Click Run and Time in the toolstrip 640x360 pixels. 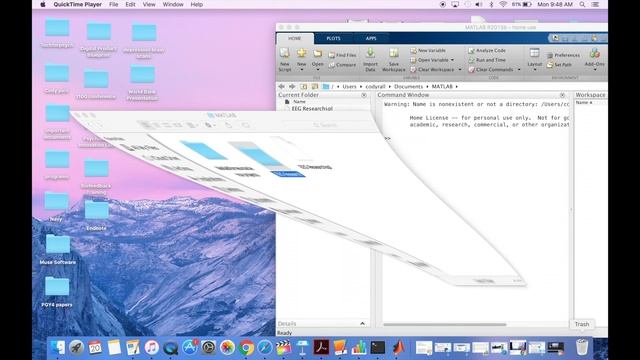coord(487,60)
